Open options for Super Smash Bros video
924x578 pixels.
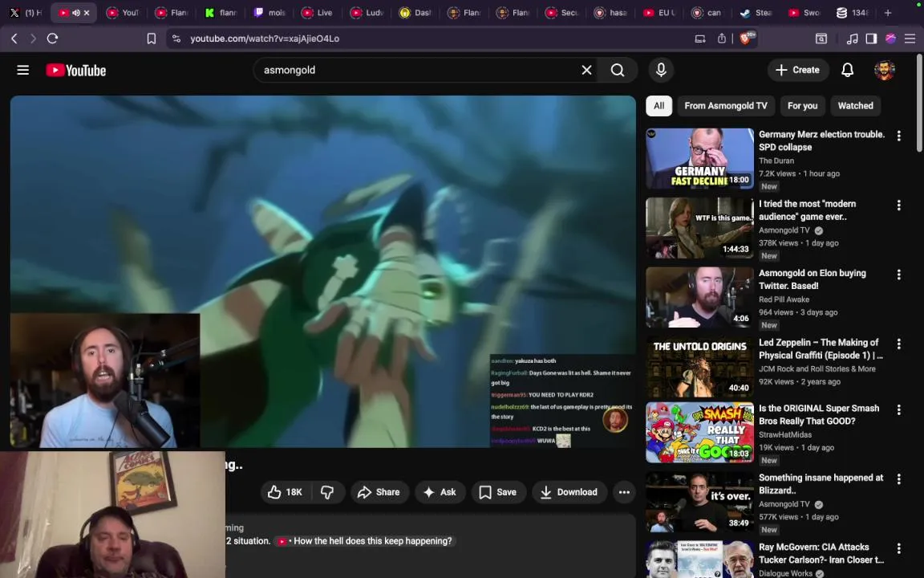[x=898, y=410]
